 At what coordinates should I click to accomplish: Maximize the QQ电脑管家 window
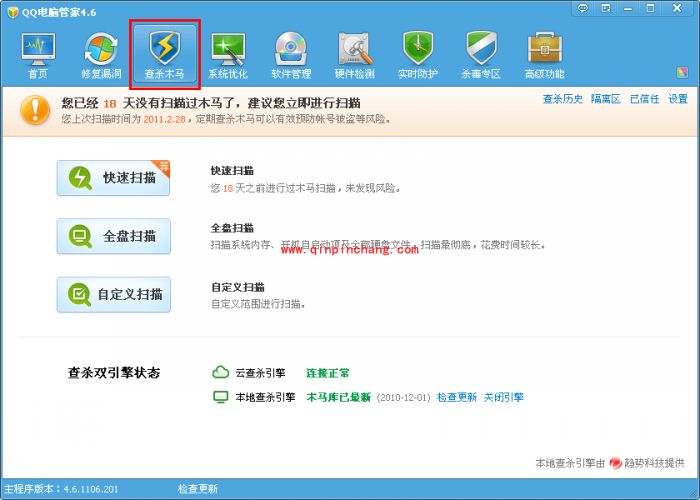click(x=650, y=8)
